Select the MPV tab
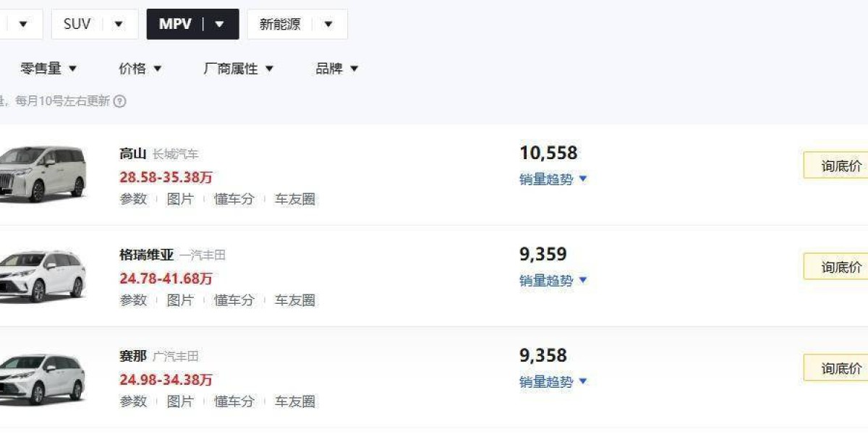This screenshot has height=434, width=868. pyautogui.click(x=176, y=24)
